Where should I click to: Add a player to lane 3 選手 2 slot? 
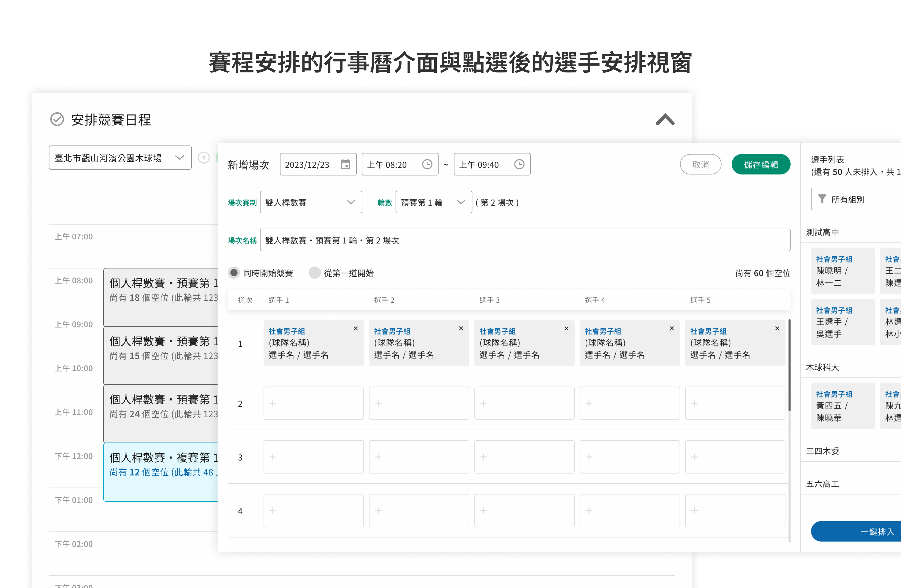click(x=419, y=457)
